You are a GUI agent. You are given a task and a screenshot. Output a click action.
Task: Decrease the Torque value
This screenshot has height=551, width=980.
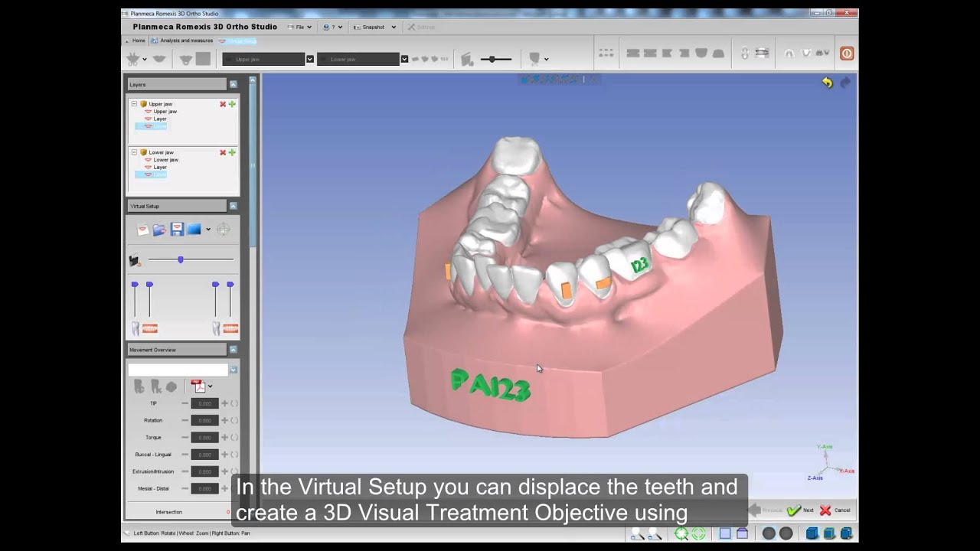click(x=185, y=438)
